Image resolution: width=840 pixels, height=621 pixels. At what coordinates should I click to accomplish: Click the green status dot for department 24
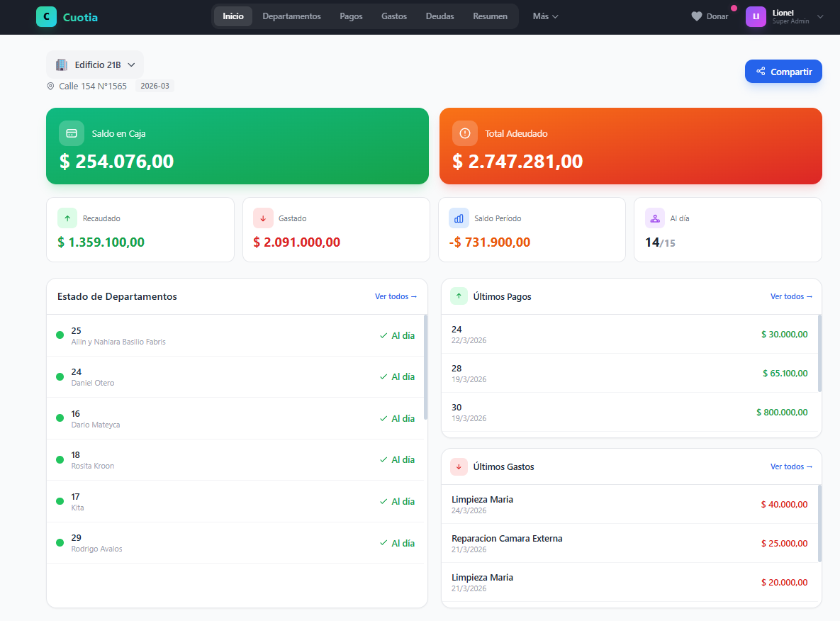(60, 376)
